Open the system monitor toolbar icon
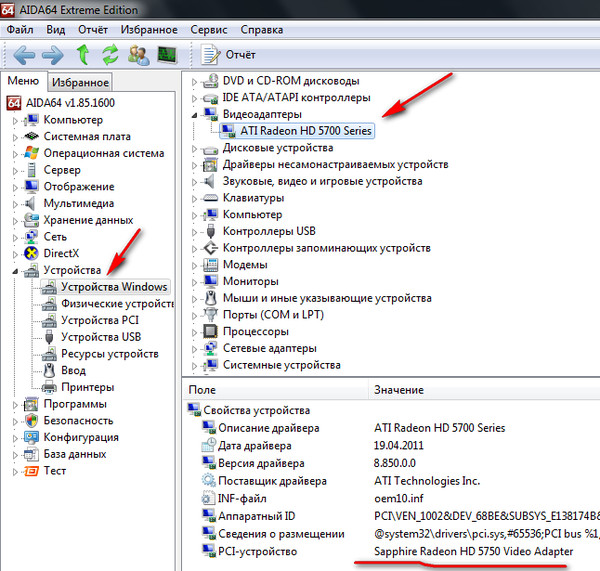Viewport: 600px width, 571px height. pos(167,55)
